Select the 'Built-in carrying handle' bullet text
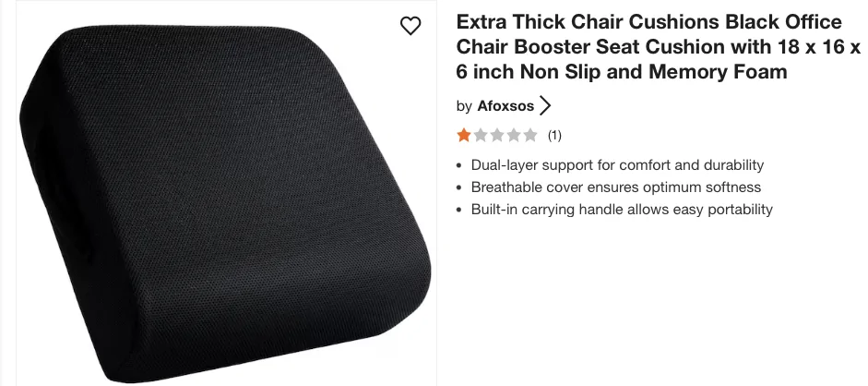The width and height of the screenshot is (868, 386). coord(622,210)
